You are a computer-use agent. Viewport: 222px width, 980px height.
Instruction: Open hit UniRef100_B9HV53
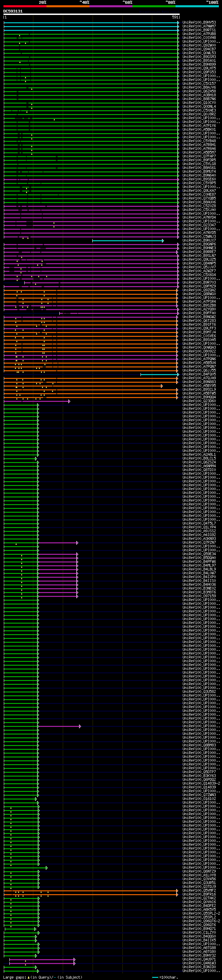tap(199, 23)
